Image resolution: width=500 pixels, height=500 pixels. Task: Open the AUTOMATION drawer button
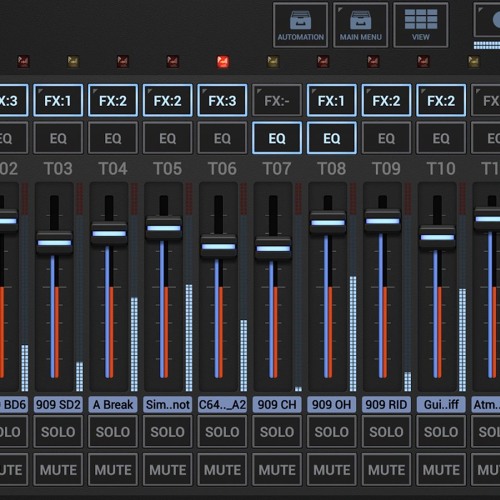300,25
